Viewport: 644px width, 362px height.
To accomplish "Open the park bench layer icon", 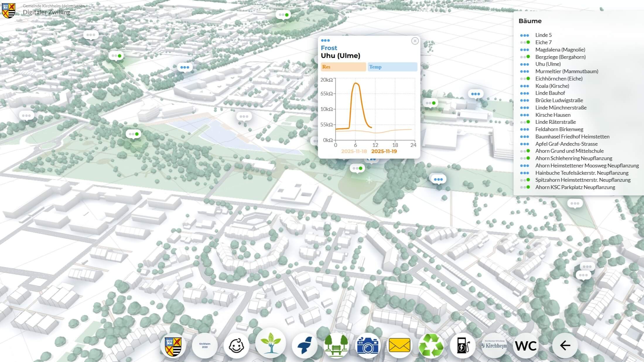I will coord(336,346).
